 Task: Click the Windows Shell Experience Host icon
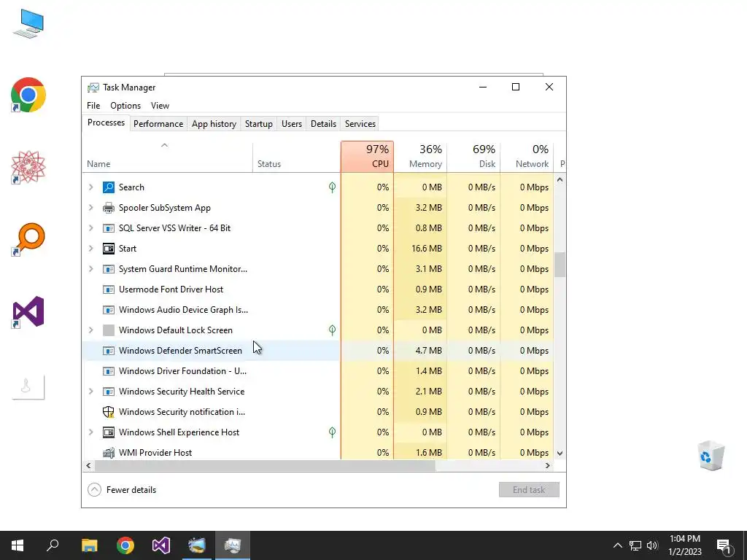coord(109,432)
